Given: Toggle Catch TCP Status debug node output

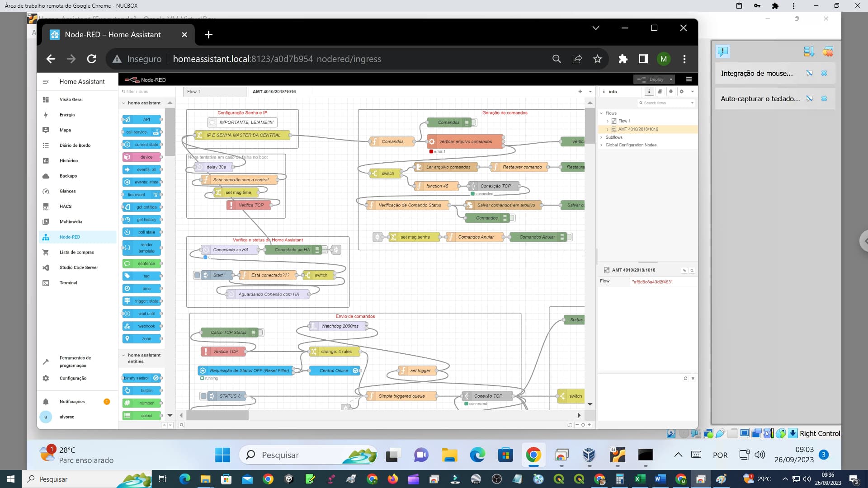Looking at the screenshot, I should click(261, 333).
